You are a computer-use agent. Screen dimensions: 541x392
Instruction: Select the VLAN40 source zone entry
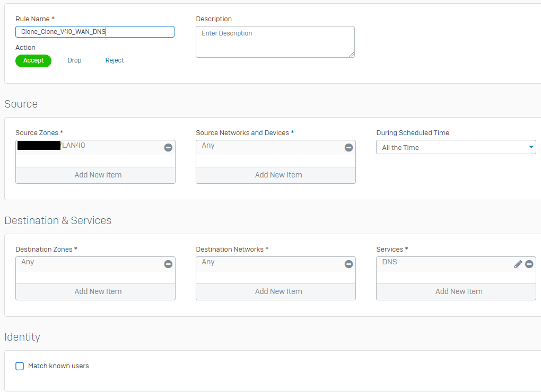click(73, 146)
